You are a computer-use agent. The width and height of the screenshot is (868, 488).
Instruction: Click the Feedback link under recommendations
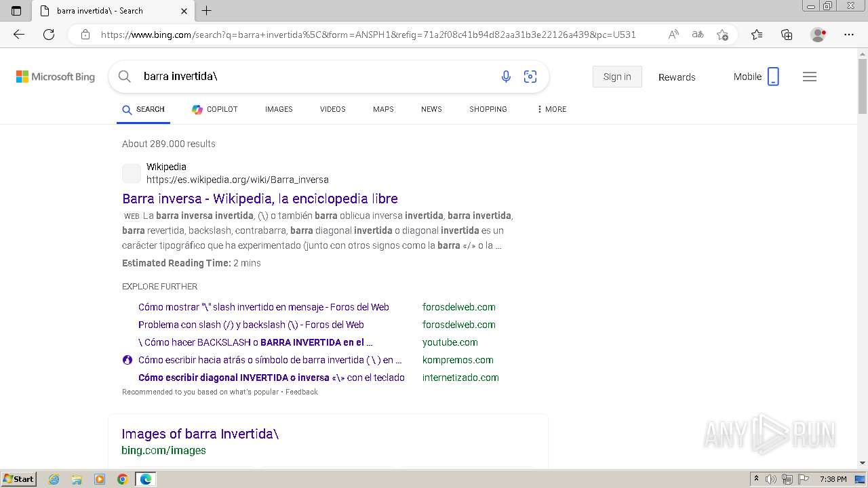pyautogui.click(x=302, y=392)
